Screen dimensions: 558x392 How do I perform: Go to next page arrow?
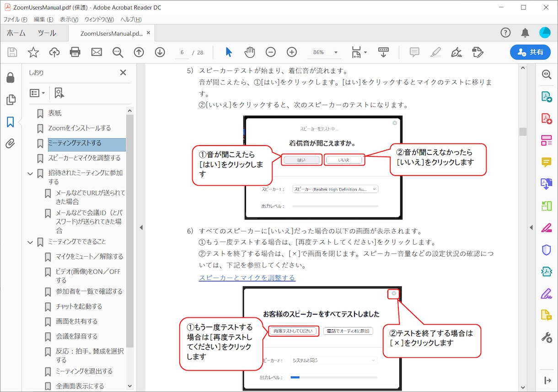click(x=160, y=52)
